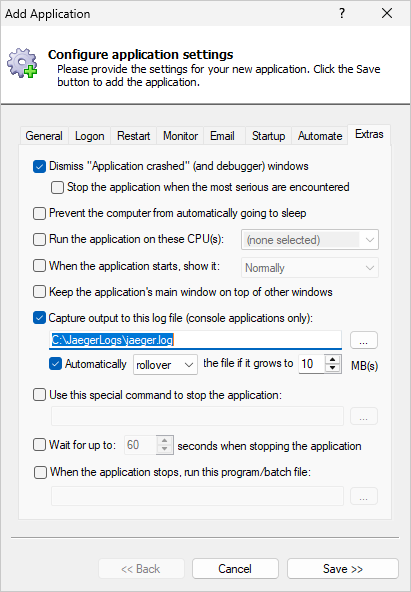Go to the Startup tab

[268, 136]
